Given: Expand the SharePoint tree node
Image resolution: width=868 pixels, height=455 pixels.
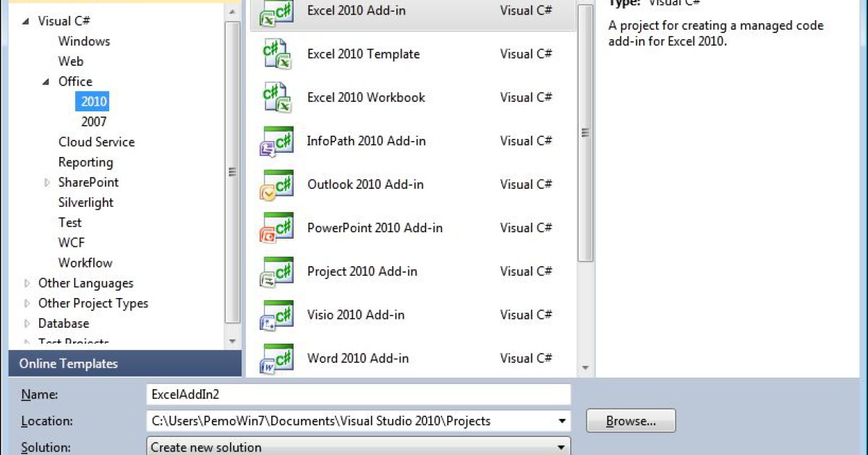Looking at the screenshot, I should coord(47,182).
